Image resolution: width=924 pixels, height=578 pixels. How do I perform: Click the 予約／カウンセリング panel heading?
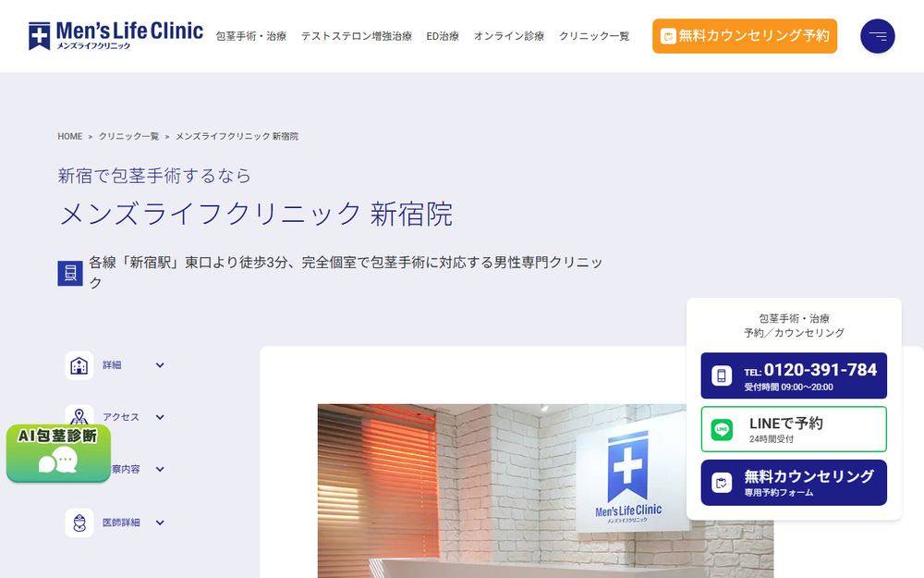pos(794,333)
